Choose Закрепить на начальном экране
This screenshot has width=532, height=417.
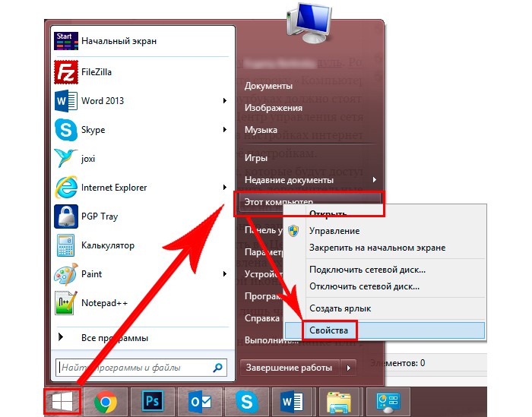[385, 248]
